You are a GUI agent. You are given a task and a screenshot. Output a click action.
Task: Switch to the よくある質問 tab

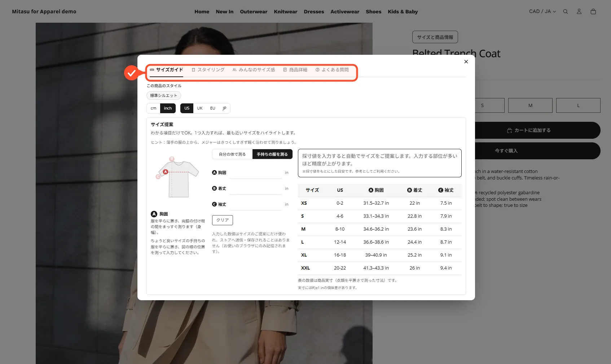click(332, 70)
